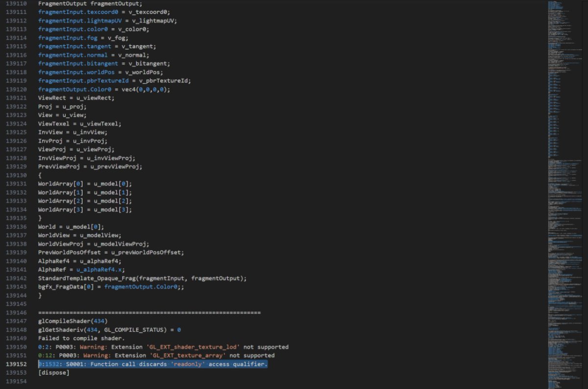Click the row of equals signs separator line
Viewport: 588px width, 389px height.
click(149, 312)
